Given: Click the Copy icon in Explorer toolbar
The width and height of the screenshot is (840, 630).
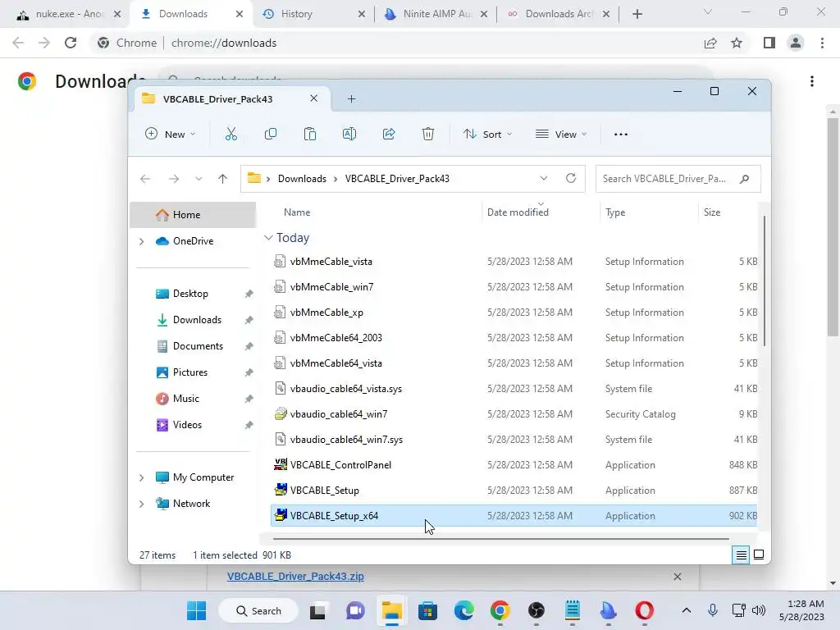Looking at the screenshot, I should coord(271,134).
